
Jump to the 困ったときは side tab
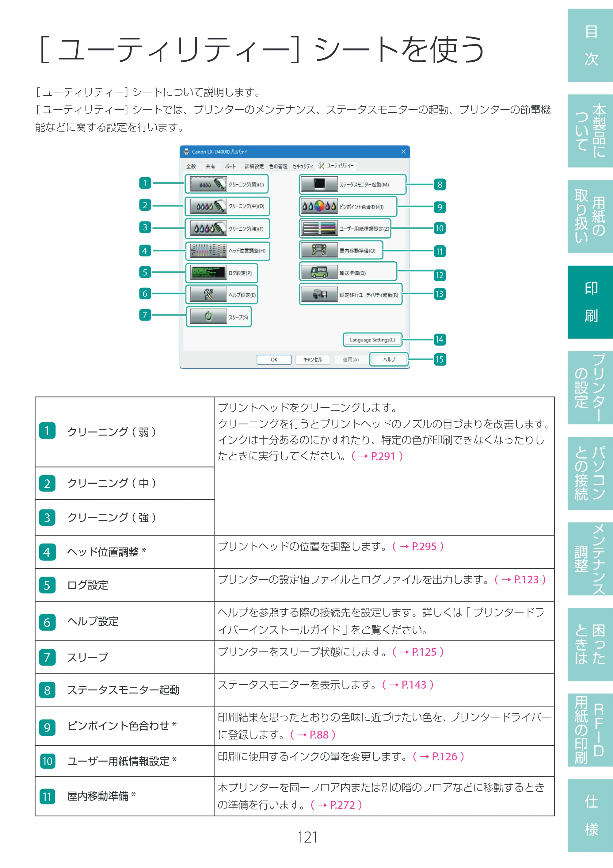[590, 645]
